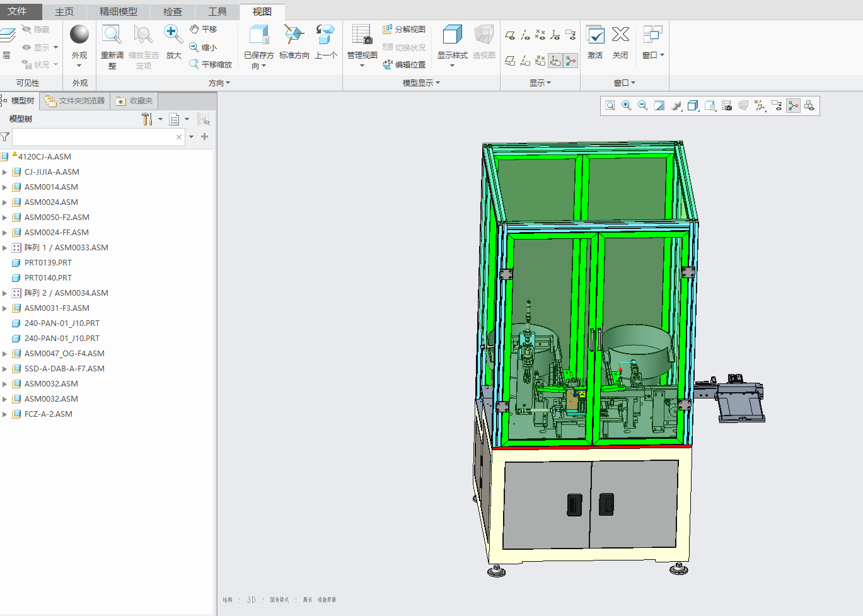
Task: Open the 文件夹浏览器 folder browser tab
Action: click(75, 101)
